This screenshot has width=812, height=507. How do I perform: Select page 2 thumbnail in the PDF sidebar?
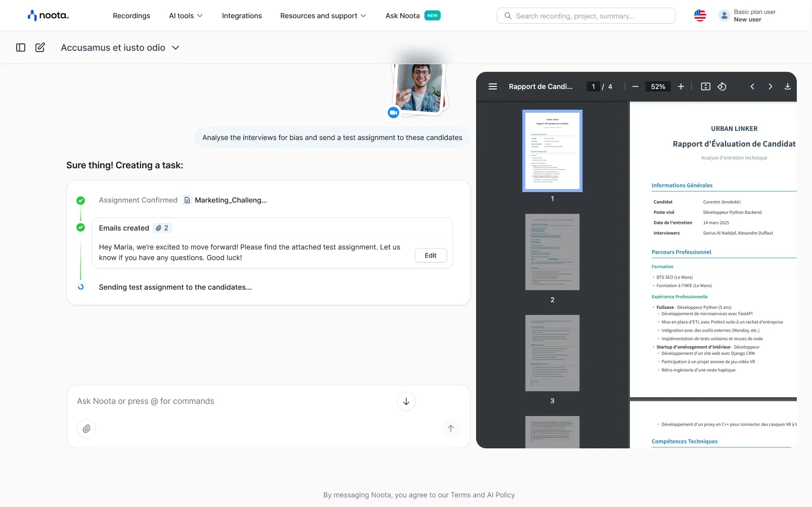click(x=552, y=252)
